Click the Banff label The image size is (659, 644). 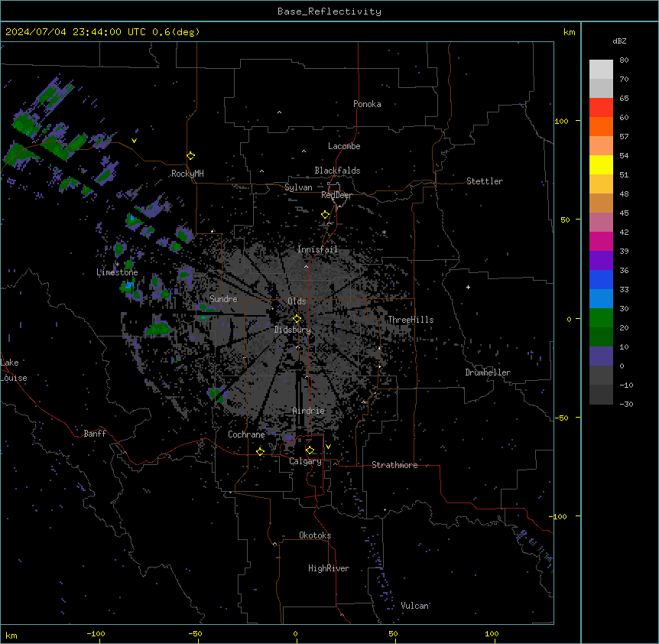pos(95,434)
